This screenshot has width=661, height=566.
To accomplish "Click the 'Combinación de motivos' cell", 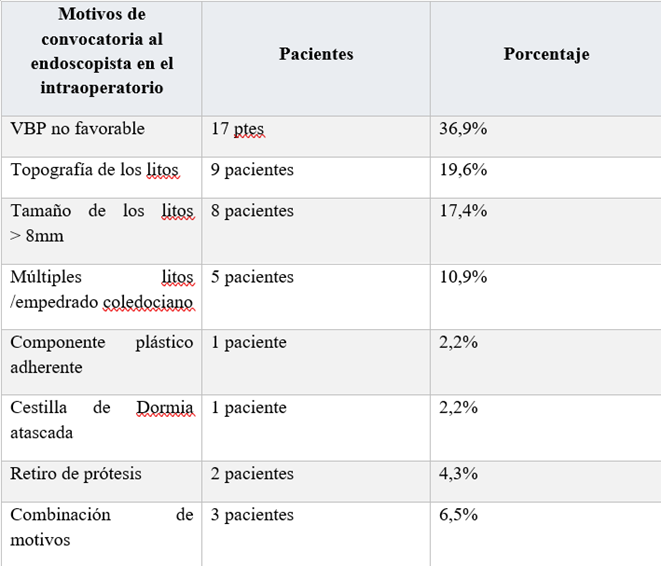I will [x=101, y=526].
